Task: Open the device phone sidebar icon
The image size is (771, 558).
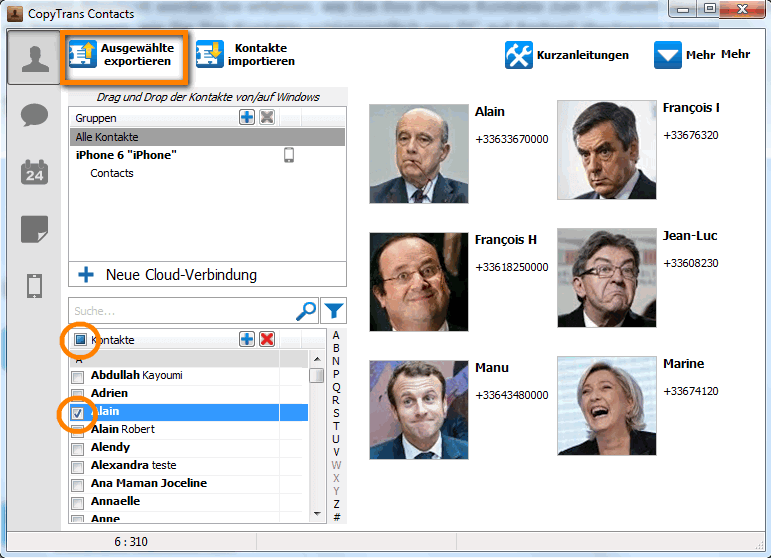Action: [34, 286]
